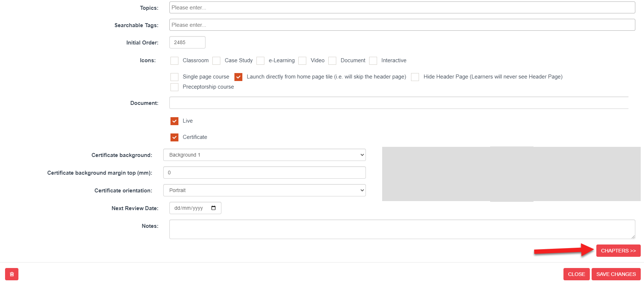Tick the Preceptorship course checkbox

point(174,87)
